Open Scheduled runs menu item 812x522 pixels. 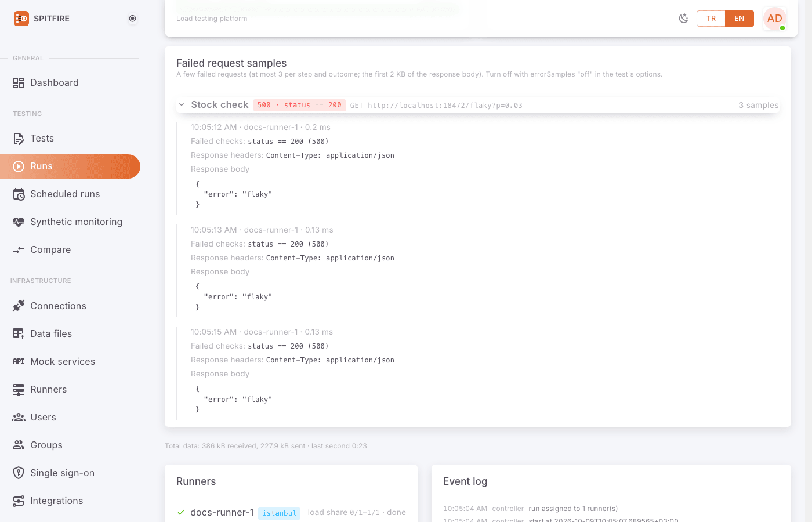[70, 194]
